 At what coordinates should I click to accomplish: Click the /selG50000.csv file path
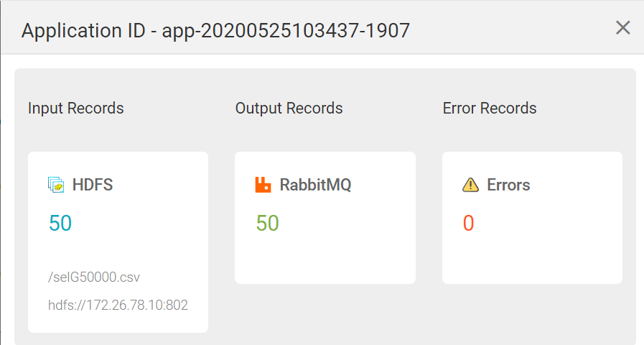click(93, 277)
